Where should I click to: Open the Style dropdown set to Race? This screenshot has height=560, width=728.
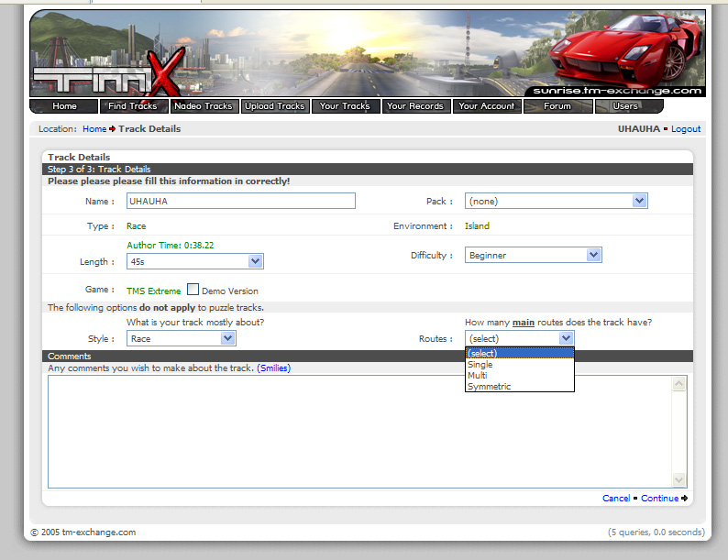point(181,338)
